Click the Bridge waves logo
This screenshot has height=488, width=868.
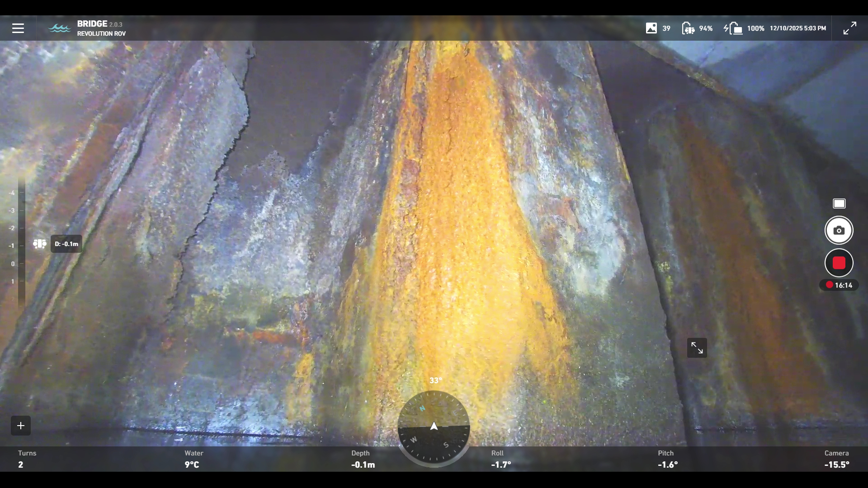60,28
